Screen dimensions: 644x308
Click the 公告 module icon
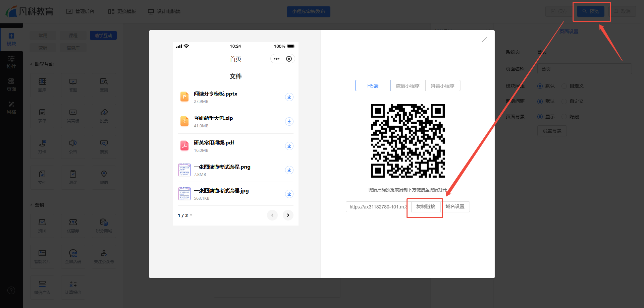pyautogui.click(x=73, y=147)
